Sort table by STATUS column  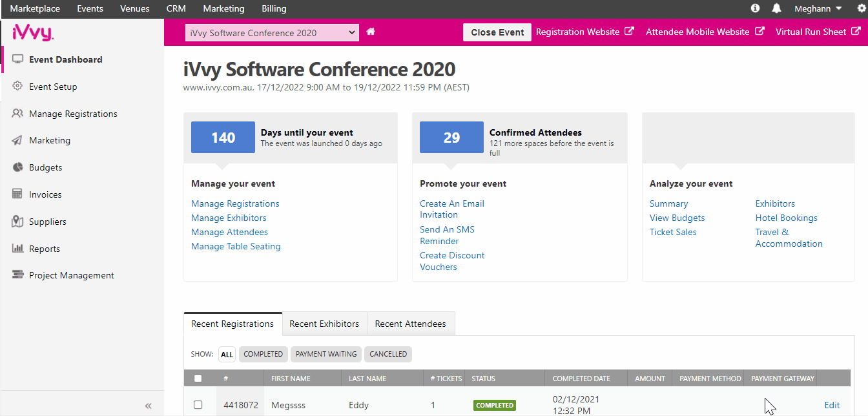click(x=483, y=379)
